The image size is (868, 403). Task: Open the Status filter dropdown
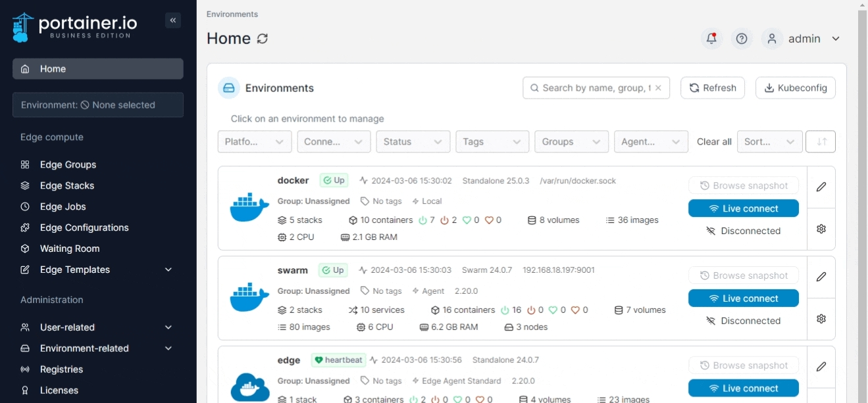pyautogui.click(x=413, y=141)
